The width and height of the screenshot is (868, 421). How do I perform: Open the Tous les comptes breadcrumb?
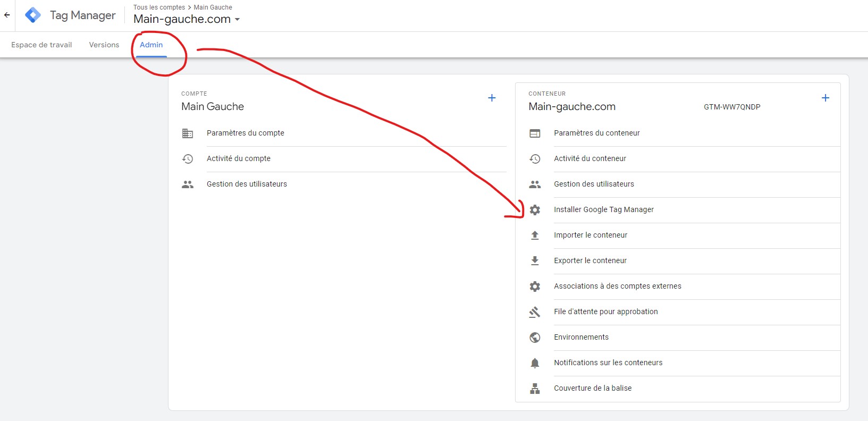tap(159, 7)
